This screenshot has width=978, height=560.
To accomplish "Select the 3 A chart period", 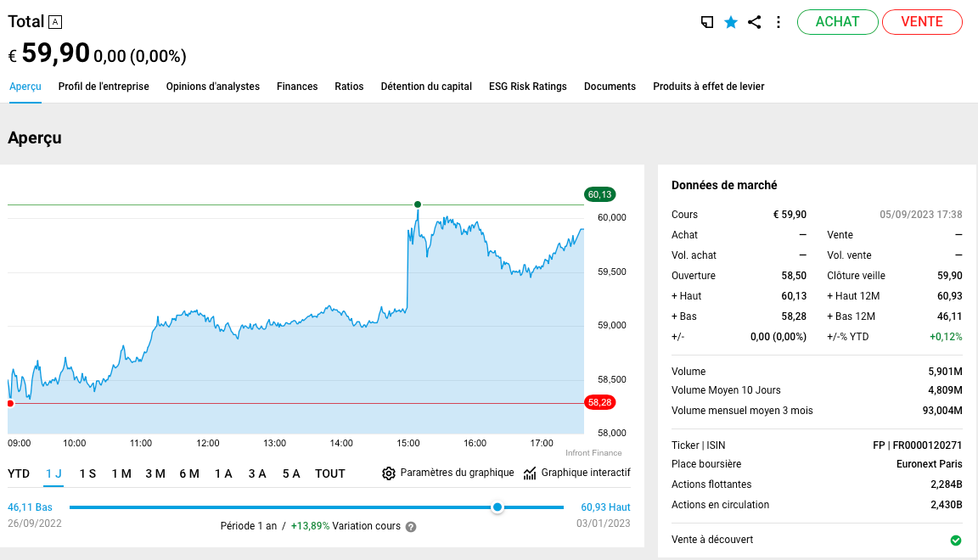I will pos(257,474).
